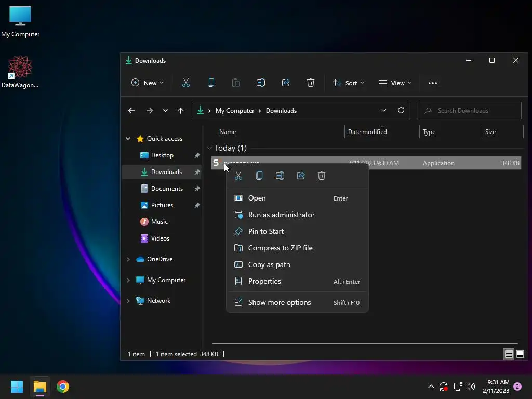Viewport: 532px width, 399px height.
Task: Choose Open from the context menu
Action: pyautogui.click(x=298, y=198)
